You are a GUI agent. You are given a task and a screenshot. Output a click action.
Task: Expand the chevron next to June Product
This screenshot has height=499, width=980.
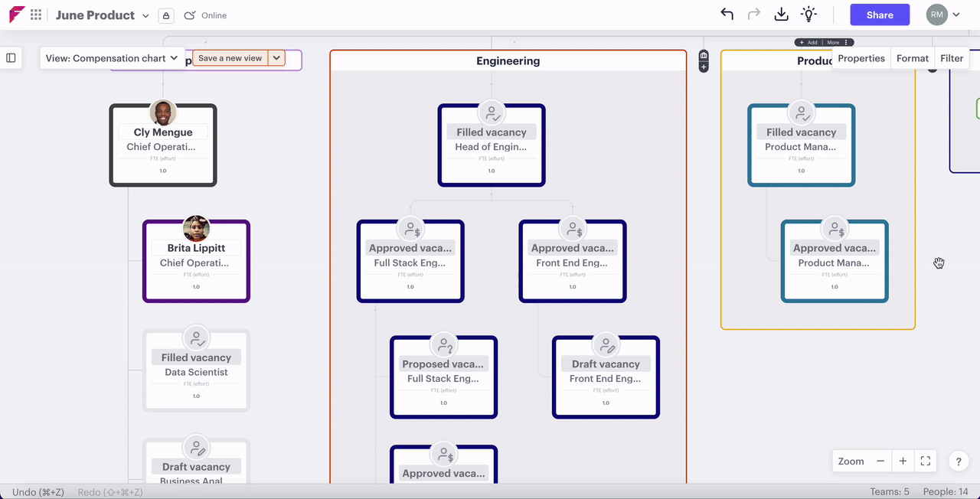coord(145,15)
